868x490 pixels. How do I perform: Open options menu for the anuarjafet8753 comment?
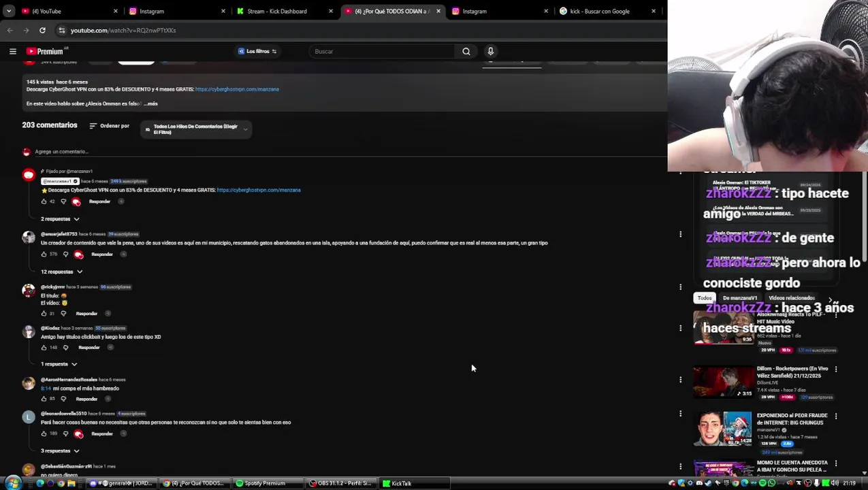click(680, 234)
